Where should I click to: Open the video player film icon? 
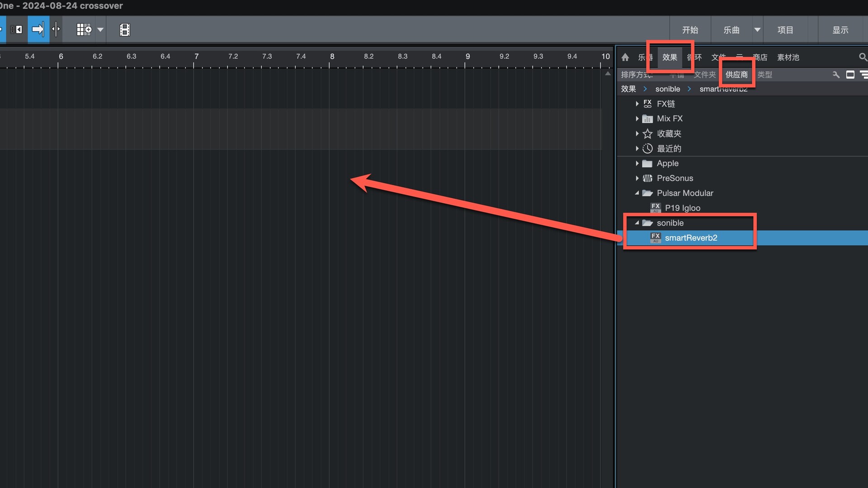[x=125, y=30]
